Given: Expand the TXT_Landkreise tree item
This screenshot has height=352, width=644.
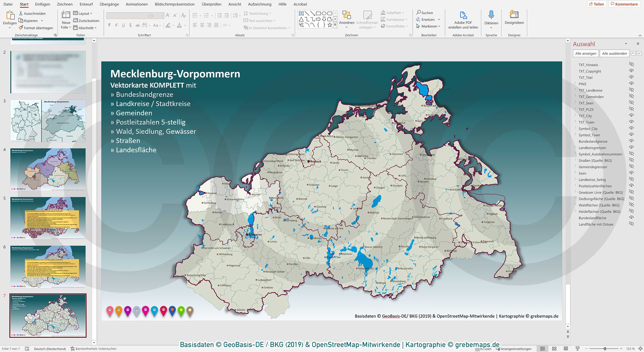Looking at the screenshot, I should tap(576, 90).
